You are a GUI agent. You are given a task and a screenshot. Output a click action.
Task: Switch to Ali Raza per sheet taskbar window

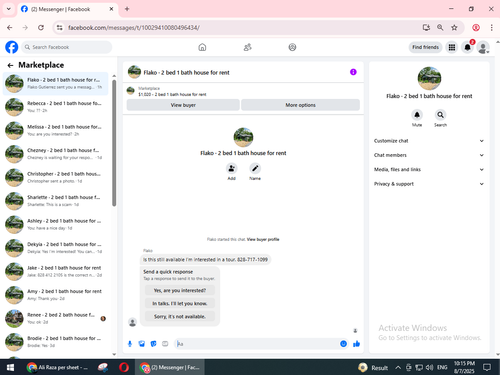pyautogui.click(x=57, y=367)
